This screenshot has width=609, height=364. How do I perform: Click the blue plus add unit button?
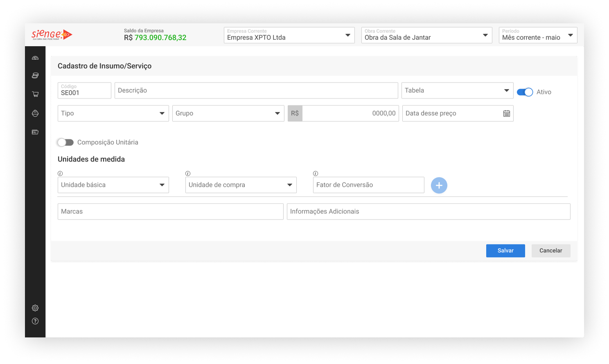[x=439, y=185]
